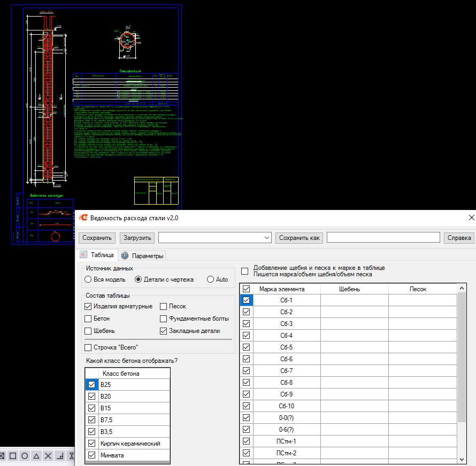
Task: Click the midpoint snap triangle icon
Action: 36,456
